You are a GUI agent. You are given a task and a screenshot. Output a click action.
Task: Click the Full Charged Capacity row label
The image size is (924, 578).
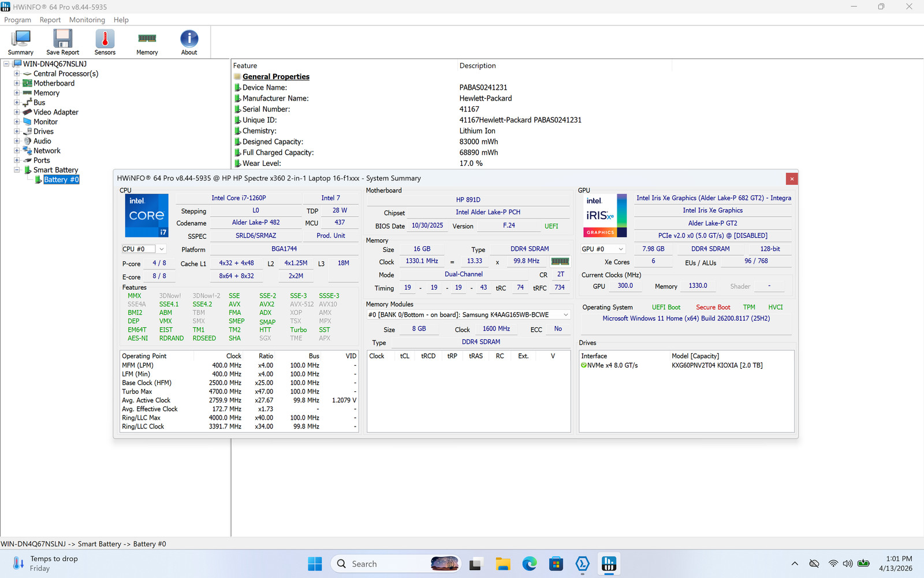278,153
